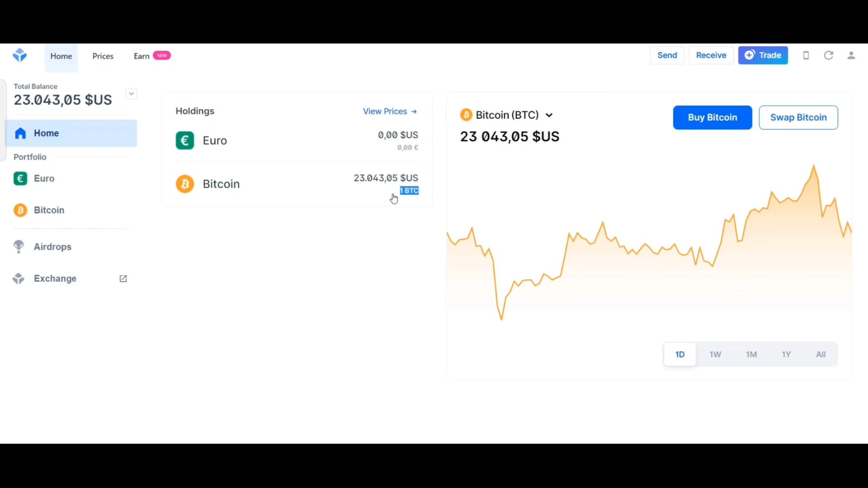868x488 pixels.
Task: Click the Buy Bitcoin button
Action: (712, 117)
